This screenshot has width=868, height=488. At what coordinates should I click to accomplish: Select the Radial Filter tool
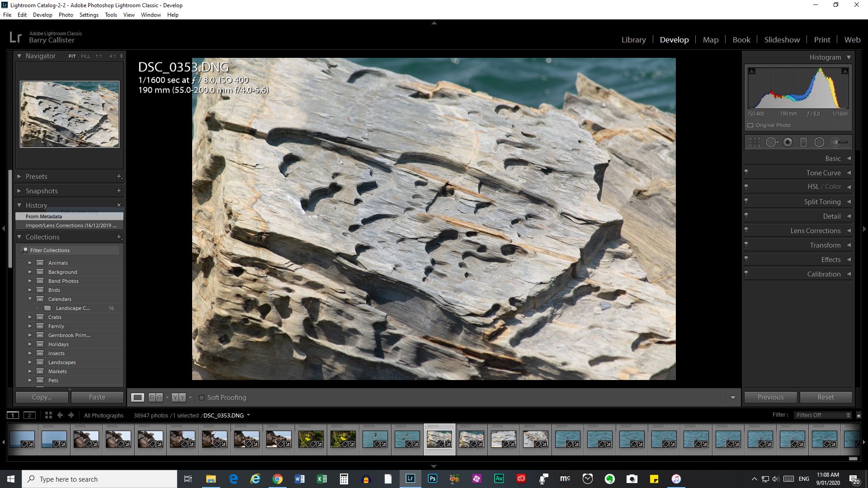tap(819, 142)
